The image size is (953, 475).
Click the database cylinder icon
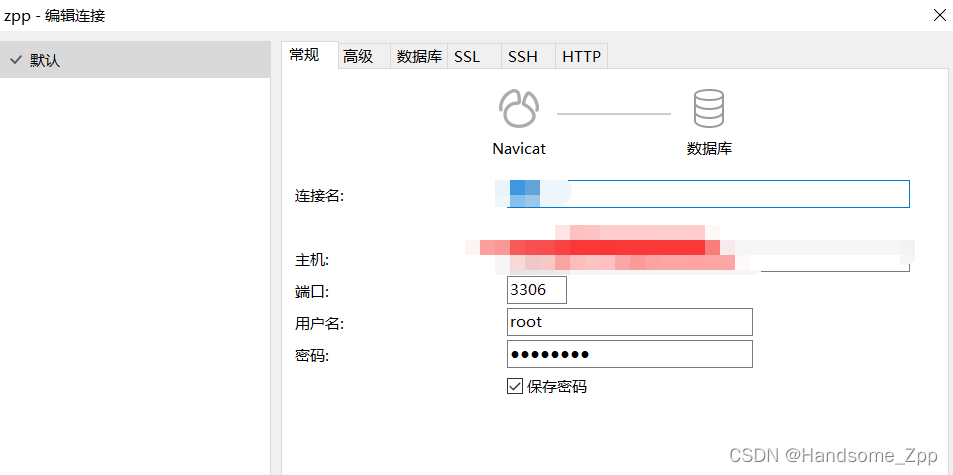coord(709,109)
